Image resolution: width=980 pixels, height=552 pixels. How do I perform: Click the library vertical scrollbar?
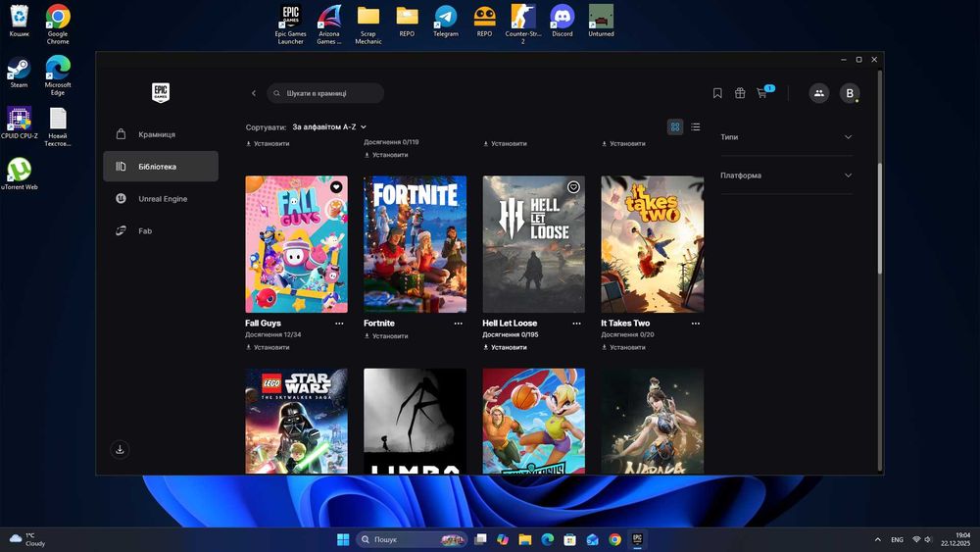[x=880, y=219]
